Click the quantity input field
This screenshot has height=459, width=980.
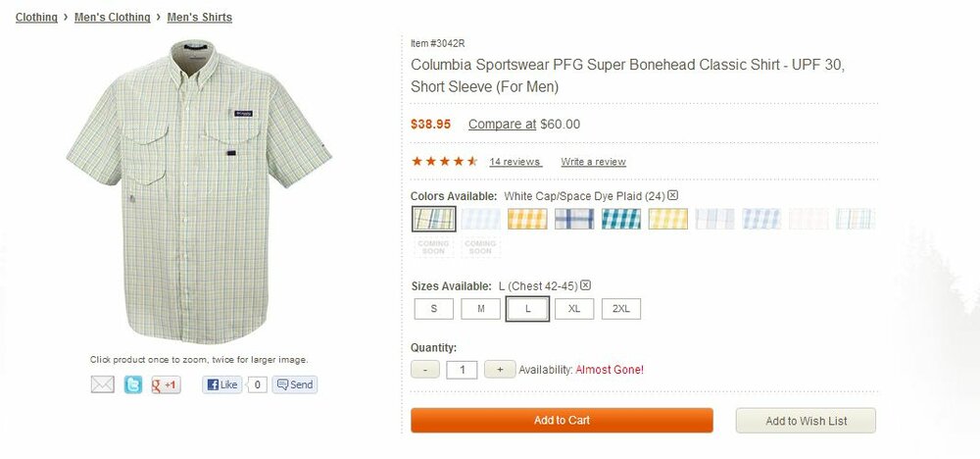point(462,370)
